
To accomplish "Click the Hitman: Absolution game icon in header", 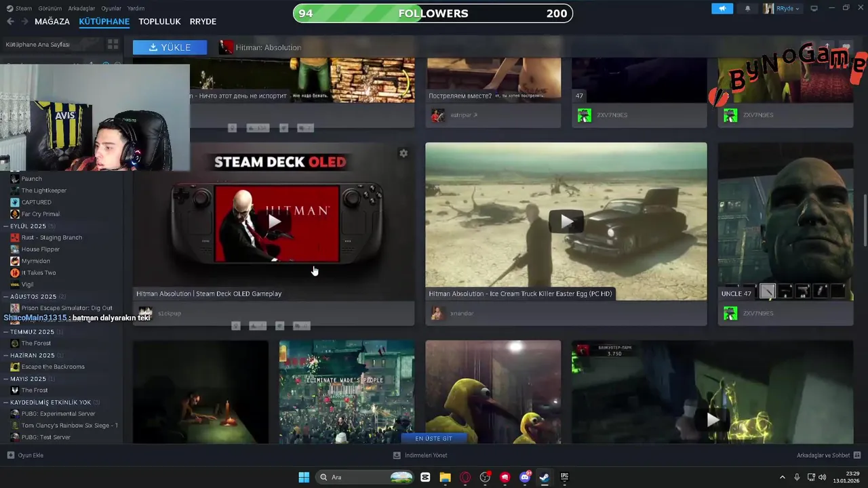I will (x=226, y=47).
